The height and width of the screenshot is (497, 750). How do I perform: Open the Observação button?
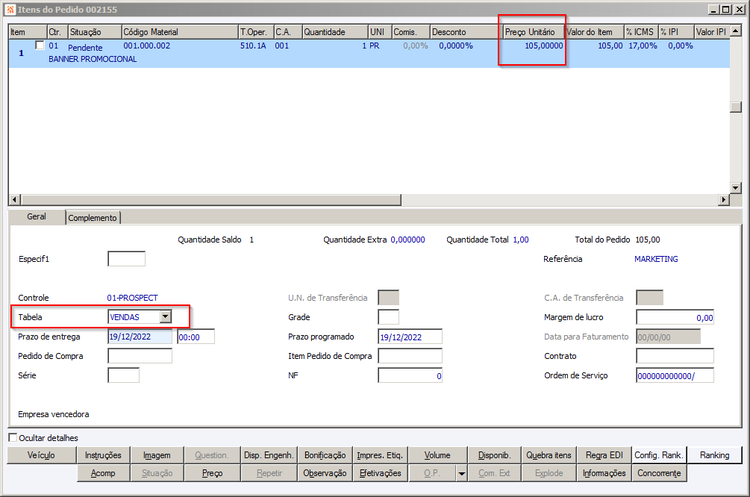325,473
